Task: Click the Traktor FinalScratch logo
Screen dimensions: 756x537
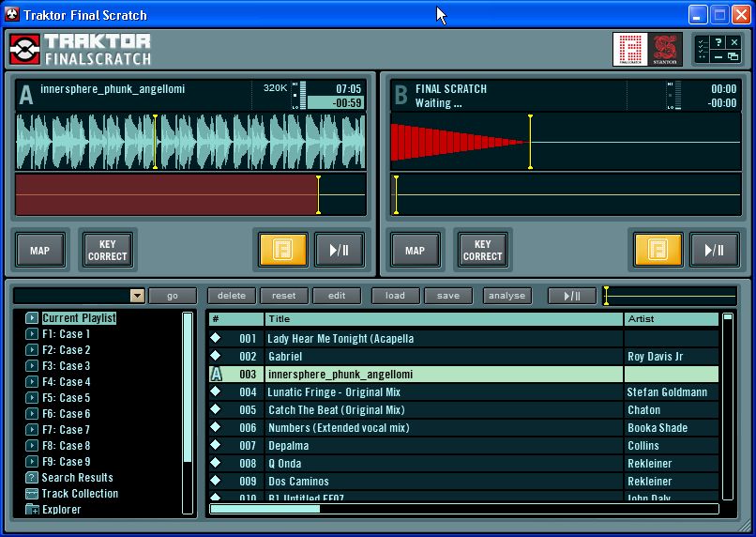Action: (x=80, y=49)
